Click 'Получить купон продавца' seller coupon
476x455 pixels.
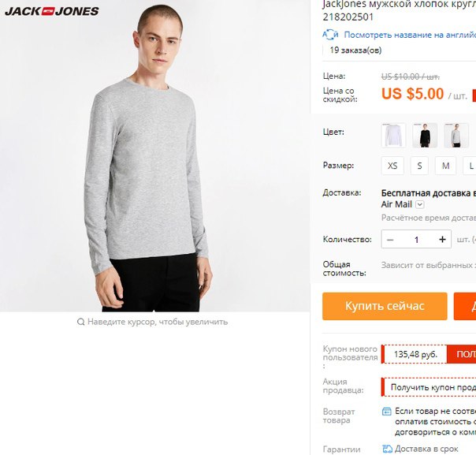tap(429, 387)
